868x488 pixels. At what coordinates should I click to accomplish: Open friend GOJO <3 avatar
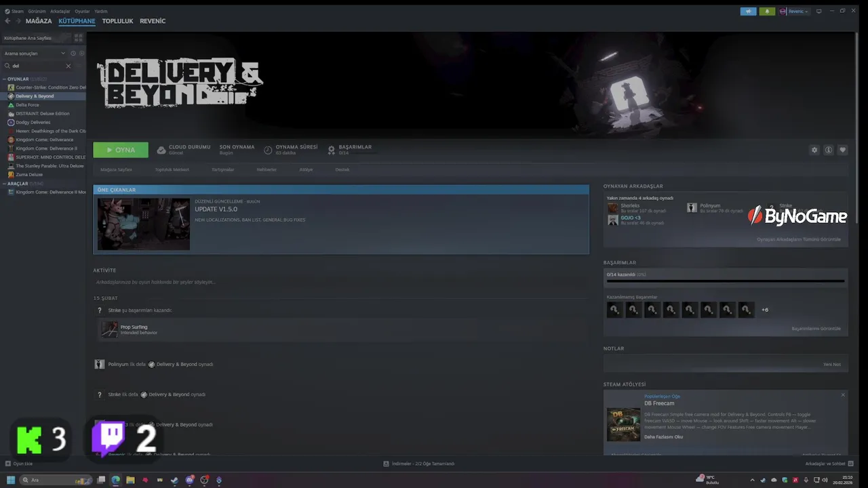613,220
